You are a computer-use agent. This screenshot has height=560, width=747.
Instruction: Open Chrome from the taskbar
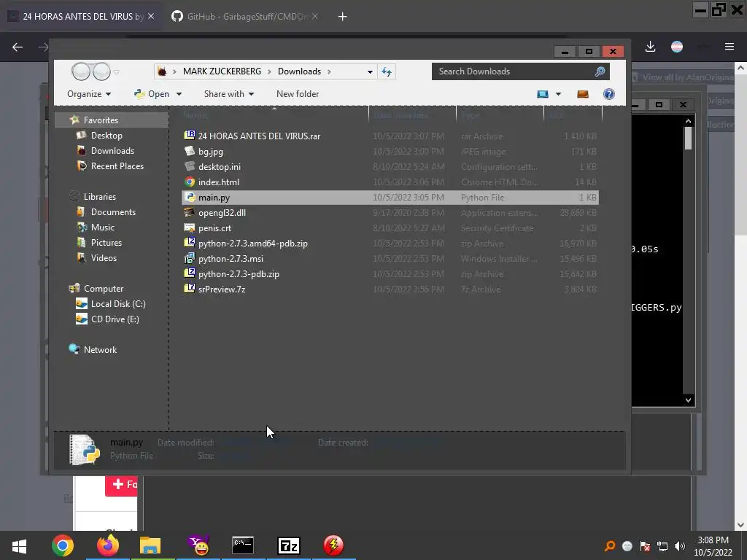coord(63,545)
